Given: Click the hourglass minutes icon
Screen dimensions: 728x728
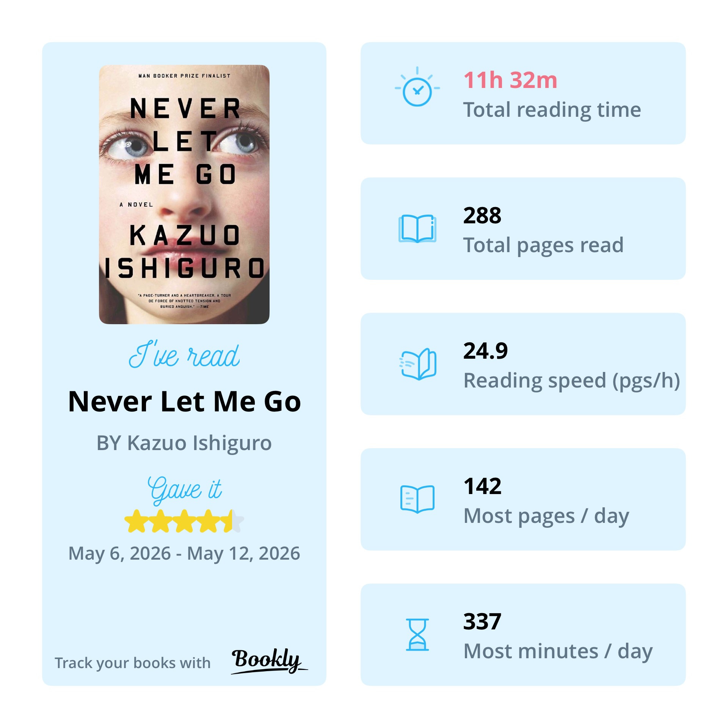Looking at the screenshot, I should point(417,635).
